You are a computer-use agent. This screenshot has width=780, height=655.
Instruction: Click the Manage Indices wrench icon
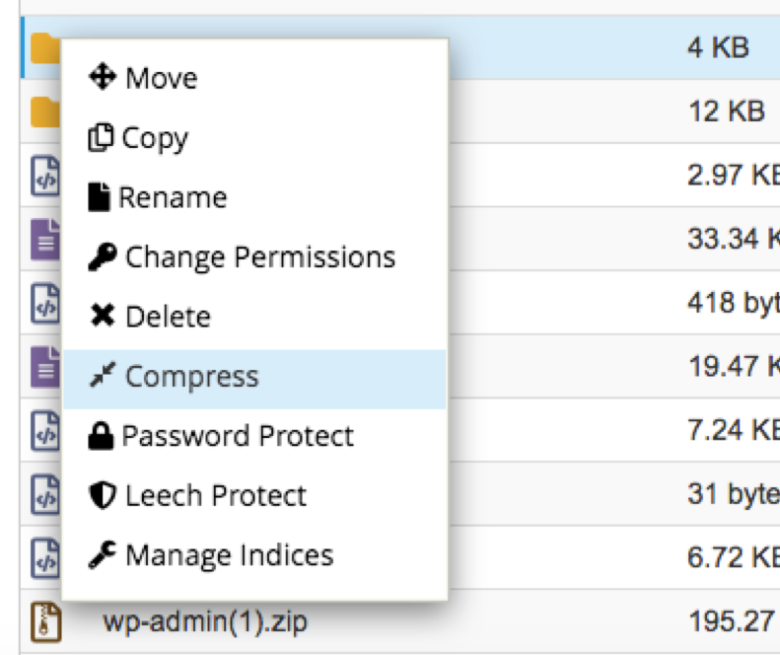(102, 555)
